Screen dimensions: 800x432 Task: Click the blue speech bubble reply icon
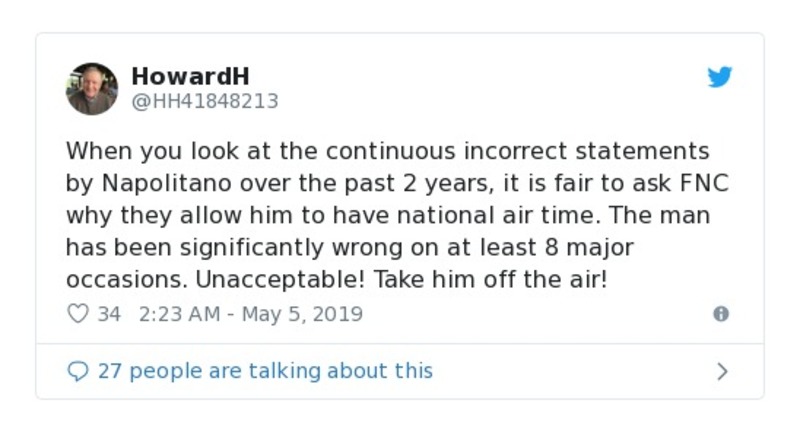[77, 371]
